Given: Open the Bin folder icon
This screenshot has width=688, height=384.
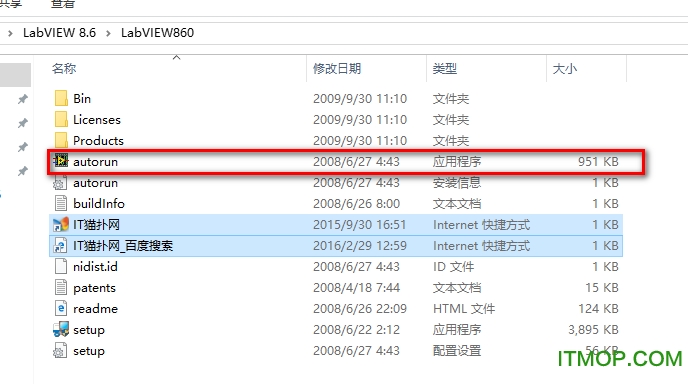Looking at the screenshot, I should coord(61,98).
